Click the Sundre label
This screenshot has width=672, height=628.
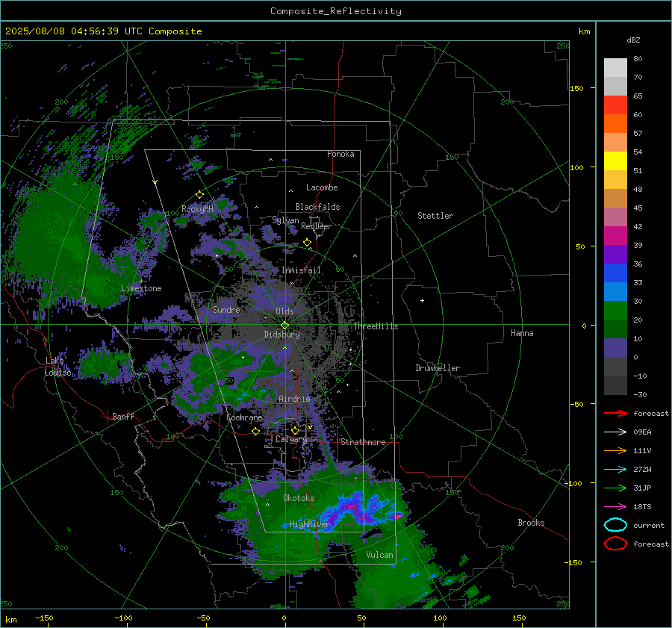[226, 309]
